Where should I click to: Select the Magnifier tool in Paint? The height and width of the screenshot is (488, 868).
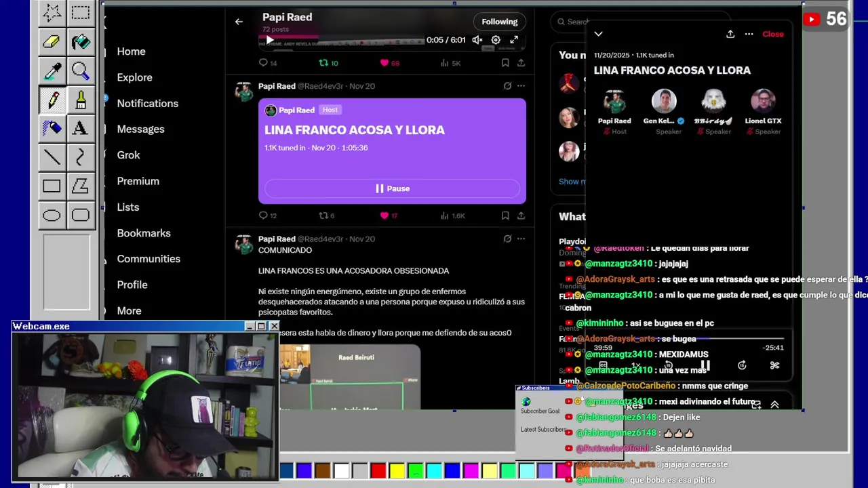pyautogui.click(x=81, y=70)
